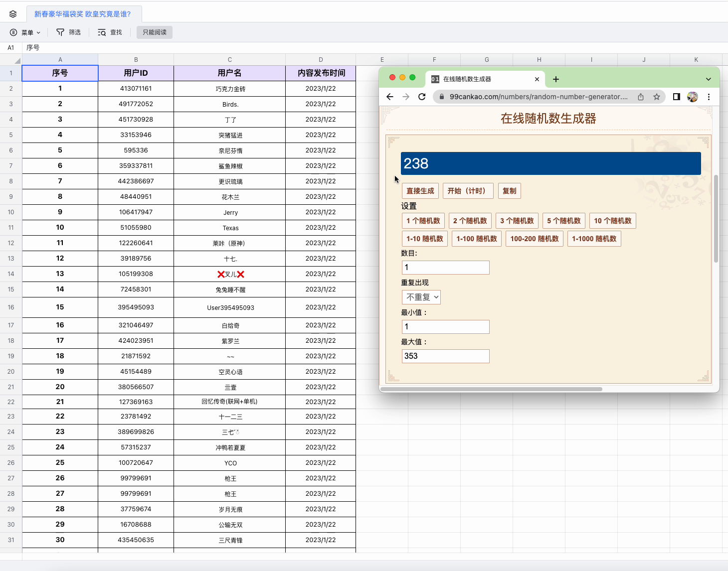Screen dimensions: 728x571
Task: Click username cell 回忆传奇(联网+单机)
Action: tap(230, 402)
